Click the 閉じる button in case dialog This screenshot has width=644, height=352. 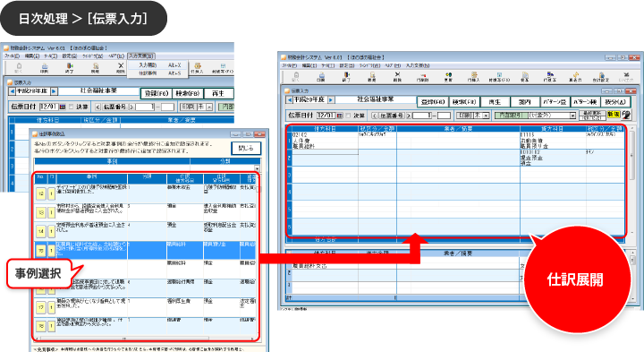[246, 148]
